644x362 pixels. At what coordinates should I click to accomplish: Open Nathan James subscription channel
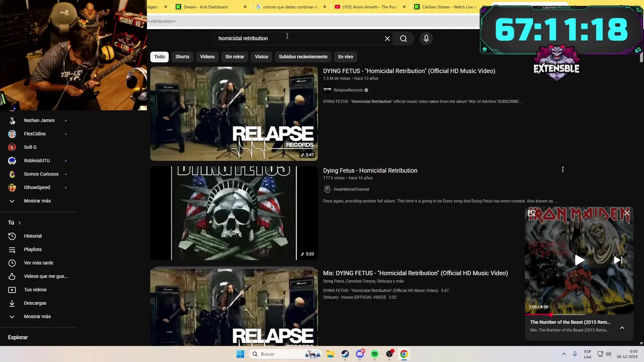(x=39, y=120)
